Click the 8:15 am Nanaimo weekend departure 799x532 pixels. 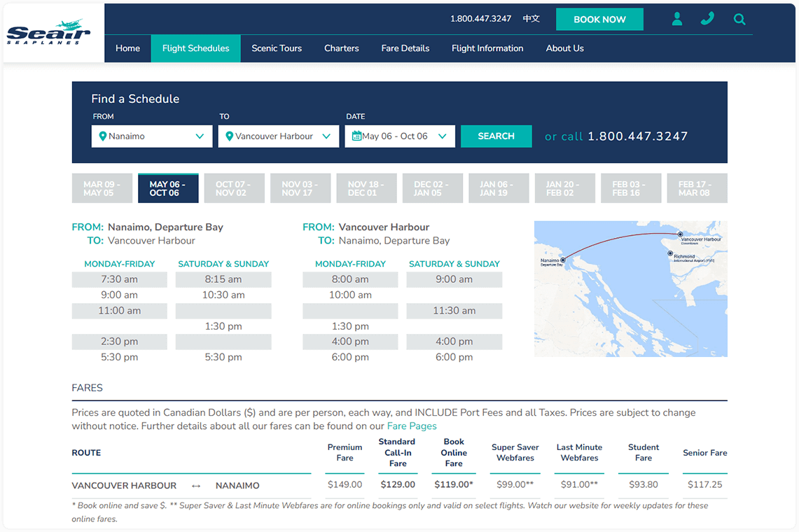click(x=223, y=279)
